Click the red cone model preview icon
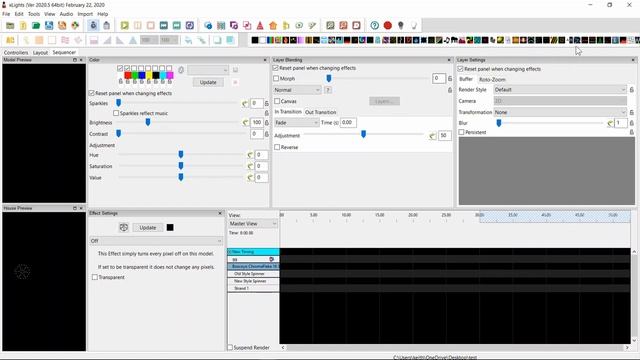 point(260,26)
